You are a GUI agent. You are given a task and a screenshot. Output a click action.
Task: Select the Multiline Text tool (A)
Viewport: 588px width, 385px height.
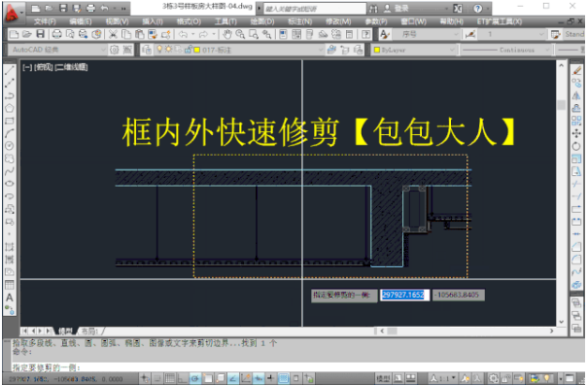(x=10, y=297)
